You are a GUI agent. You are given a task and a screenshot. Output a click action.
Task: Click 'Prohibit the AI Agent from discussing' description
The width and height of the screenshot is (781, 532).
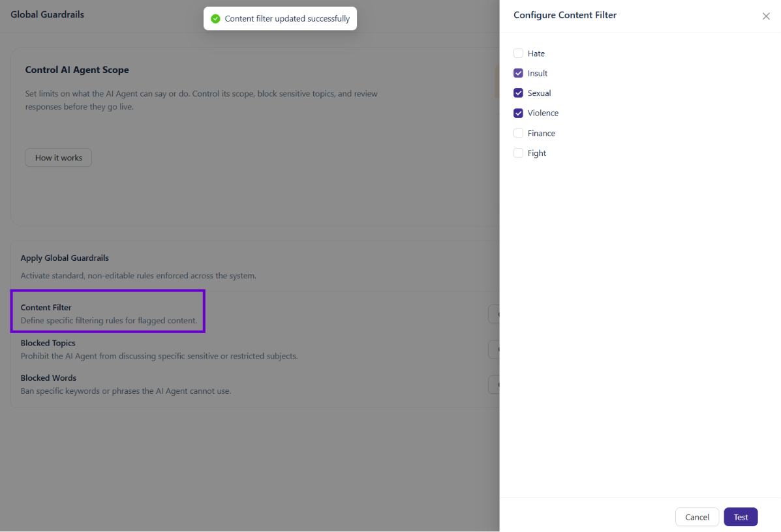(x=159, y=357)
